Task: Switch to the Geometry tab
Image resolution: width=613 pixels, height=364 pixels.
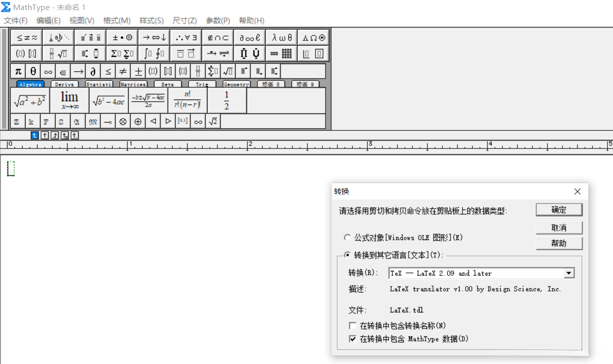Action: tap(235, 84)
